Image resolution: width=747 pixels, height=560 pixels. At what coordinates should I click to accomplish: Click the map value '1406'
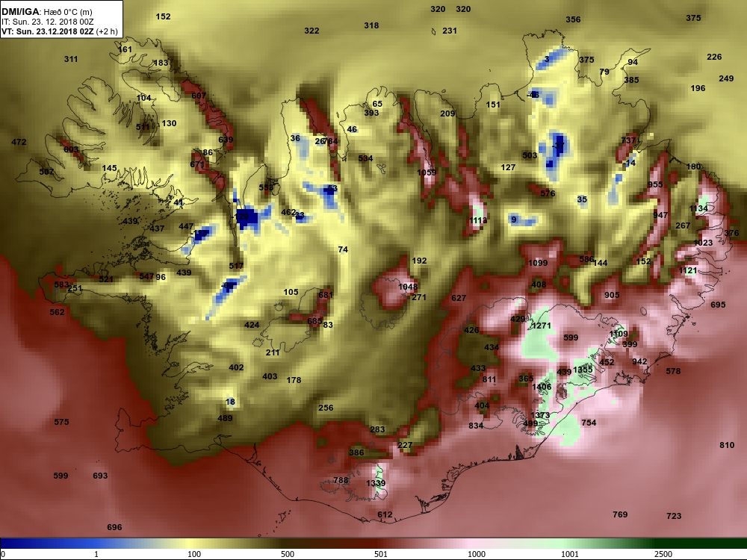point(542,387)
